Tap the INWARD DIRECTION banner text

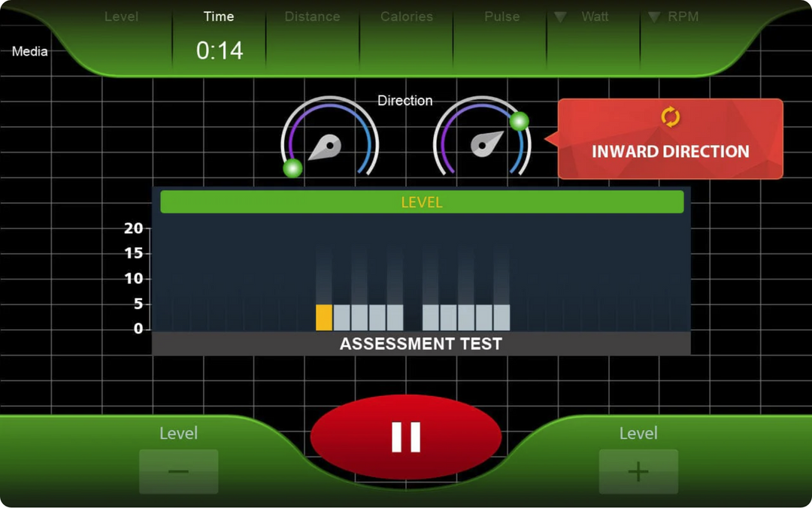pos(670,151)
